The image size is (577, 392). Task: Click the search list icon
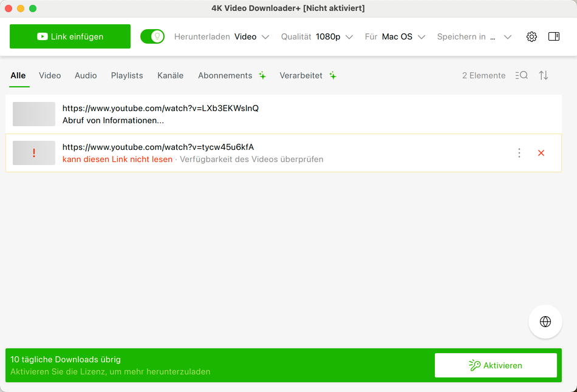point(522,75)
